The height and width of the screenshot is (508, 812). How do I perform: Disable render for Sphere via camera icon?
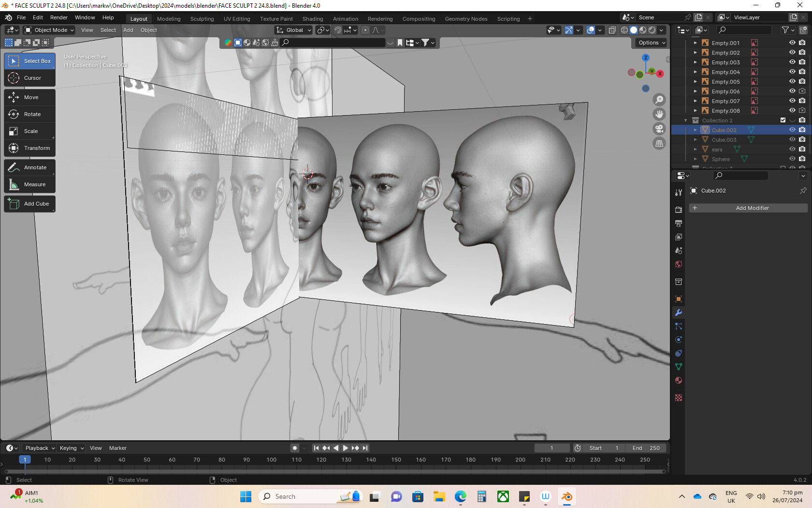(802, 159)
